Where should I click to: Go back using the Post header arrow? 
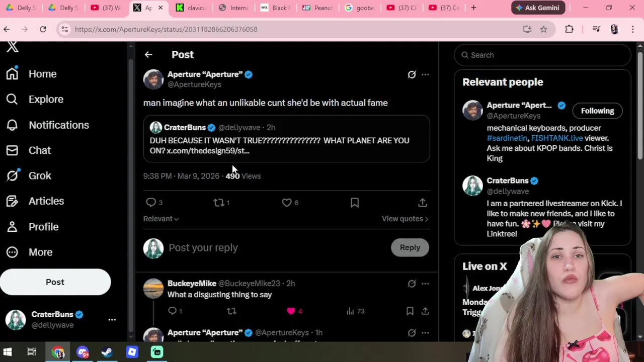pos(148,54)
